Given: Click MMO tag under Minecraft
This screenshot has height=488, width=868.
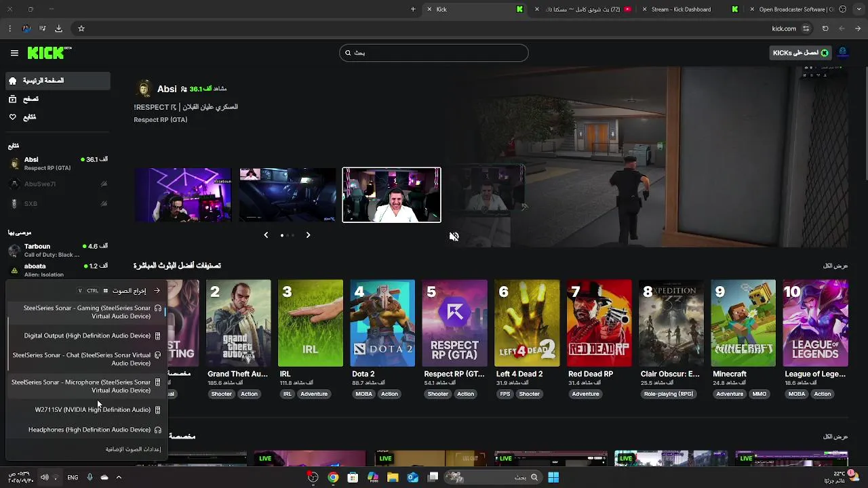Looking at the screenshot, I should 759,394.
